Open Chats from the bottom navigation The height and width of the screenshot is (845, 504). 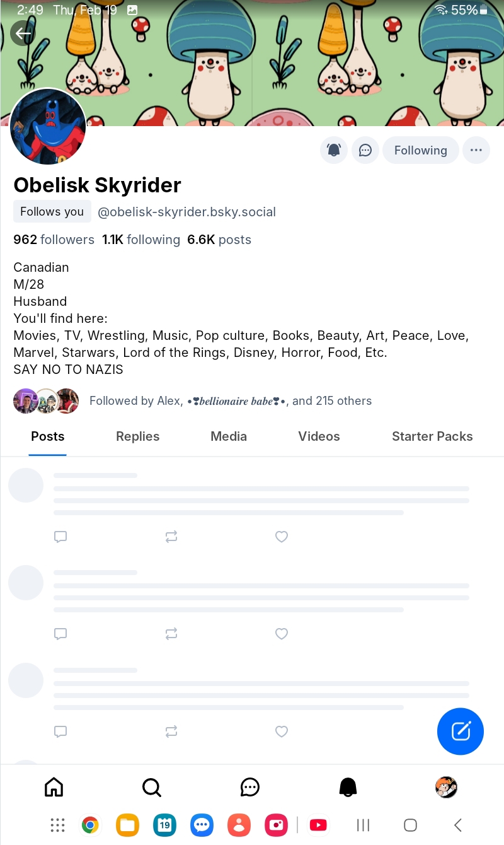[x=250, y=786]
